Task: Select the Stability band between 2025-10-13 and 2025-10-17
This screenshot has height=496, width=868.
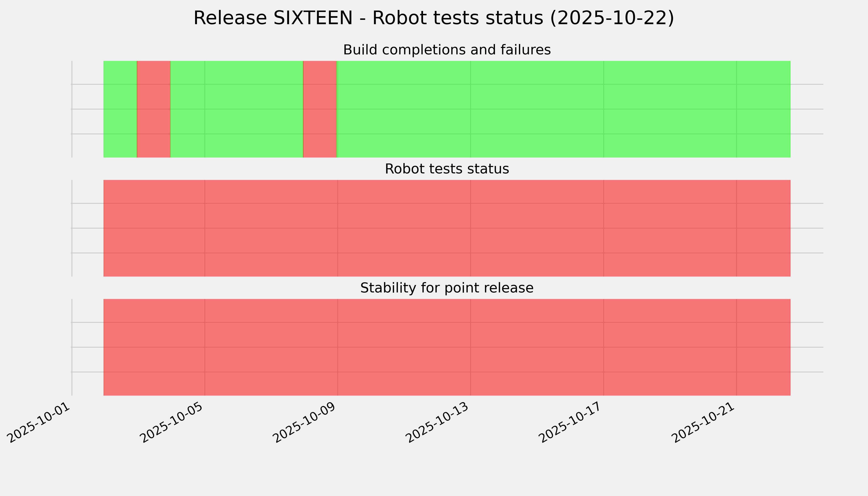Action: [x=537, y=347]
